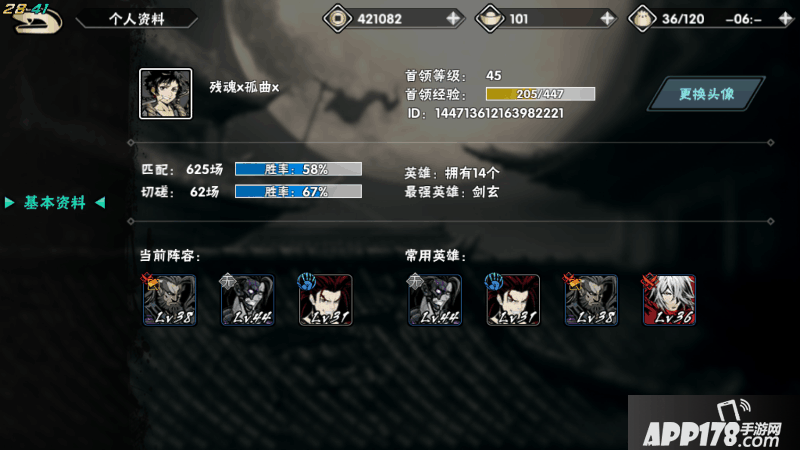
Task: Select the 基本资料 tab
Action: (55, 203)
